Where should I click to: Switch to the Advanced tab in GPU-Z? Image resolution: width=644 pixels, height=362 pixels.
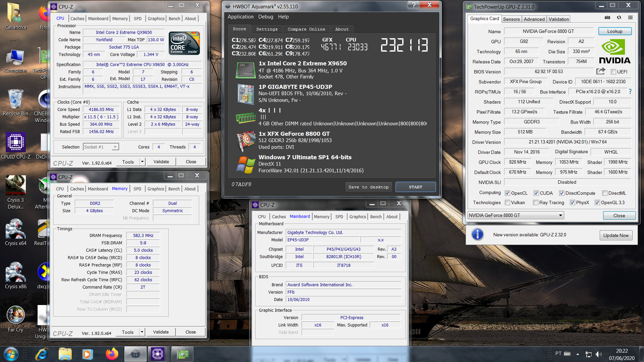[x=534, y=19]
